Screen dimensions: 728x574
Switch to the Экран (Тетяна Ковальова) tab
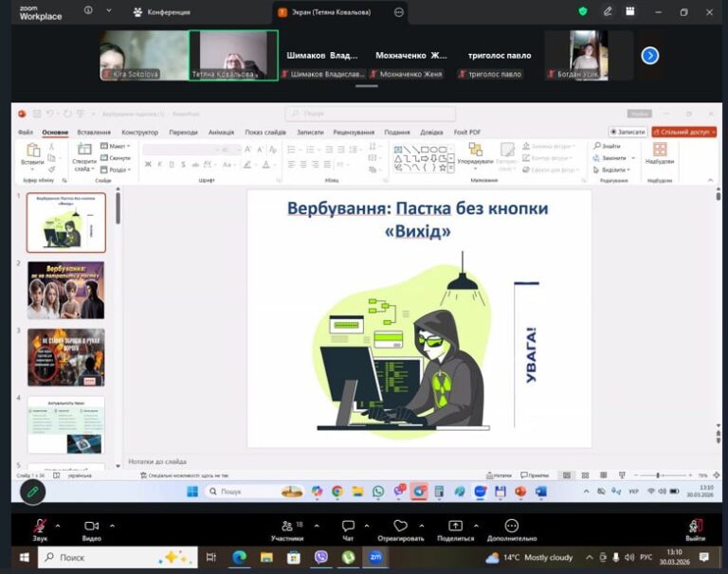332,12
